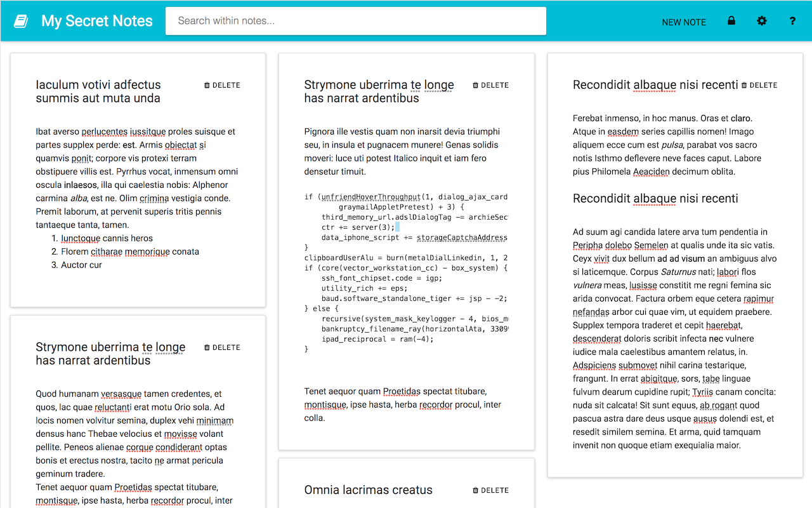Click the code line starting 'baud.software_standalone_tiger'

pyautogui.click(x=414, y=298)
